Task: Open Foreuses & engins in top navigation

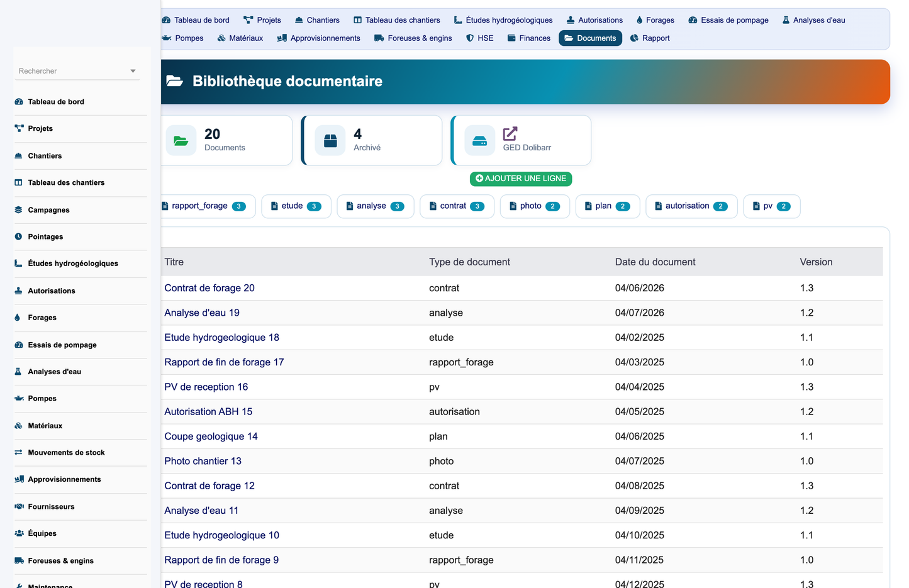Action: tap(413, 38)
